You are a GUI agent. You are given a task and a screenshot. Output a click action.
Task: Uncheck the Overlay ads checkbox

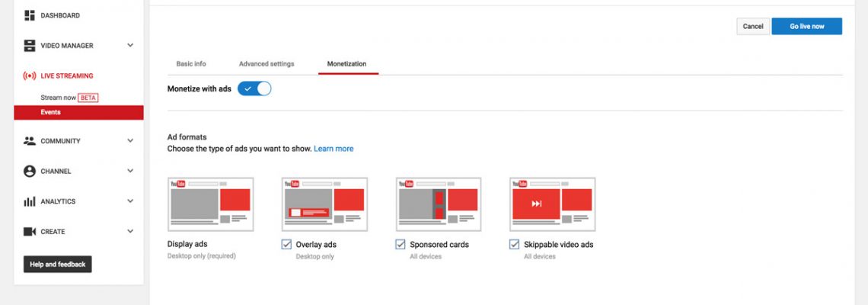coord(286,245)
